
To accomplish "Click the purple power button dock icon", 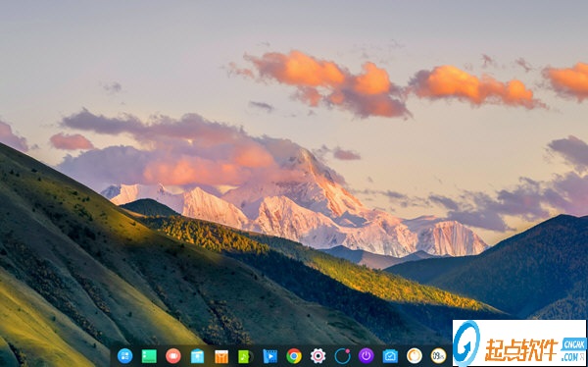I will coord(366,356).
